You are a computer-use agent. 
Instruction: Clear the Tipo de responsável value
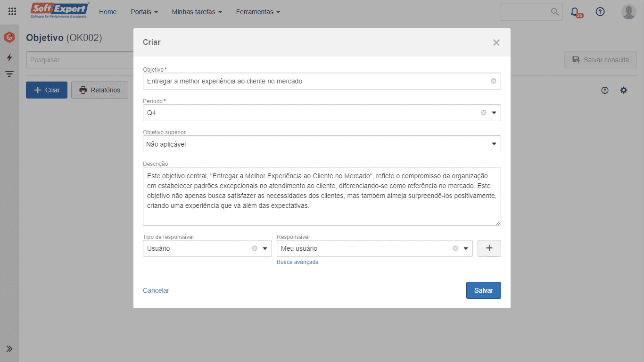(x=255, y=248)
